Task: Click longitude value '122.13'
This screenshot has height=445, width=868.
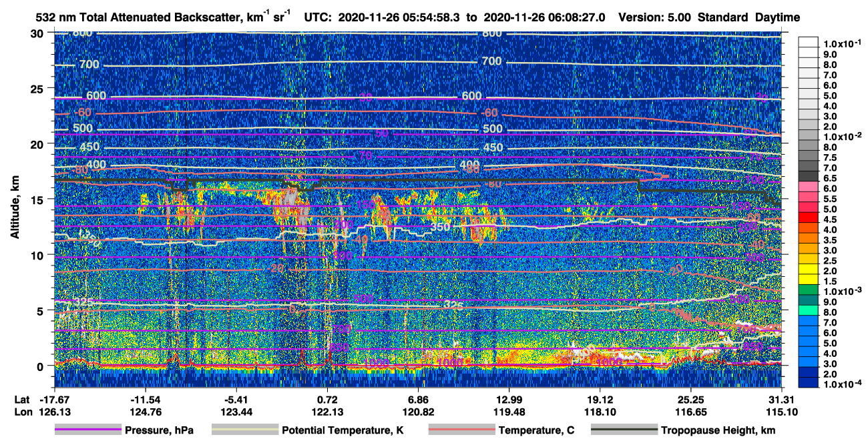Action: (327, 412)
